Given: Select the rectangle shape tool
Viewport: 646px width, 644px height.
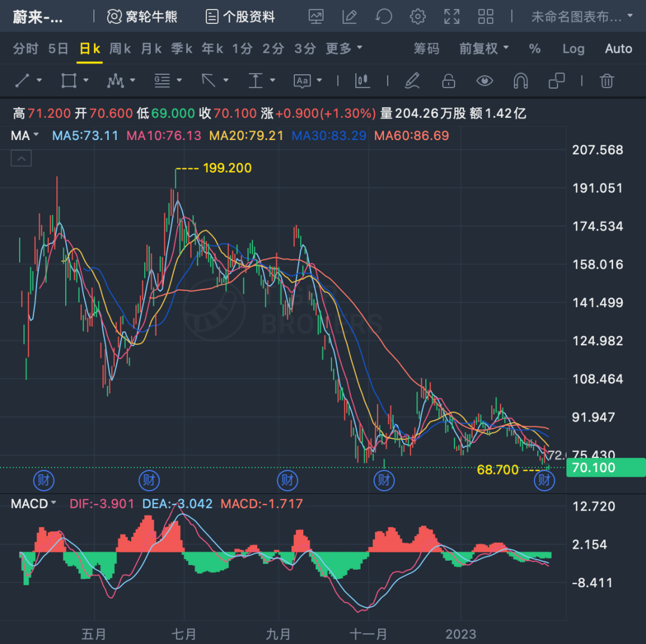Looking at the screenshot, I should pyautogui.click(x=69, y=80).
